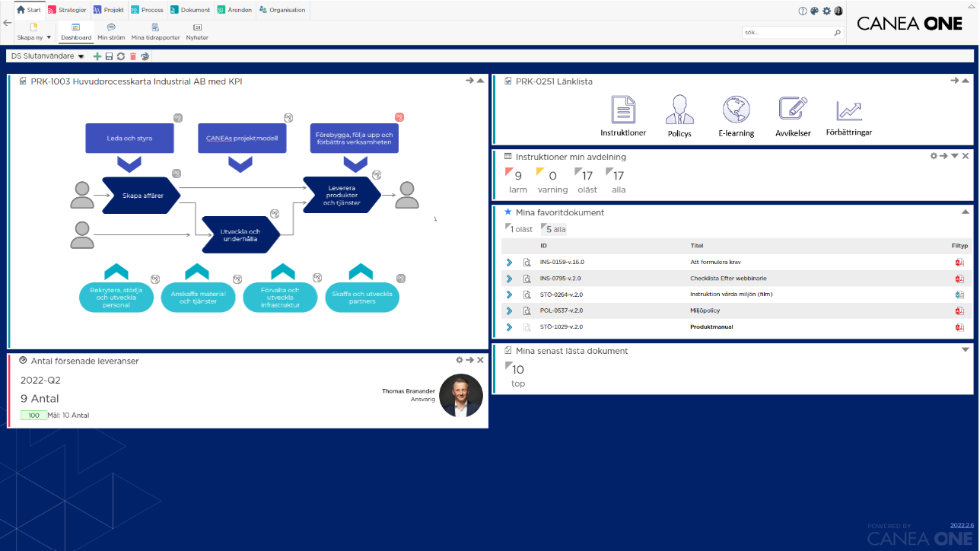Screen dimensions: 980x551
Task: Filter Instruktioner by 17 alla
Action: 618,181
